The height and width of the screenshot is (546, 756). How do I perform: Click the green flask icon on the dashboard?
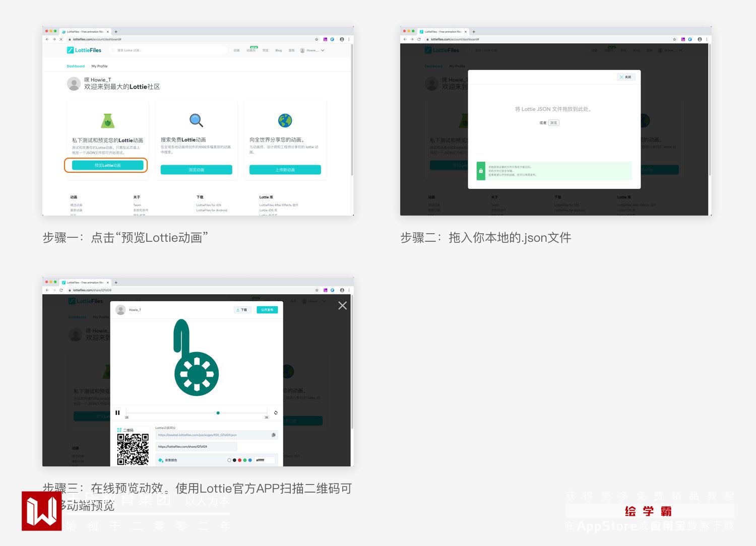coord(108,121)
